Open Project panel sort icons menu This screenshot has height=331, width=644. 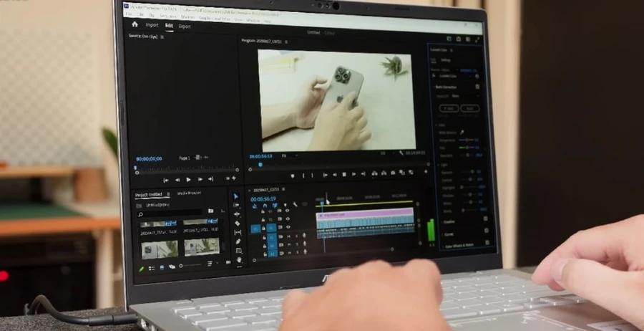click(x=210, y=263)
